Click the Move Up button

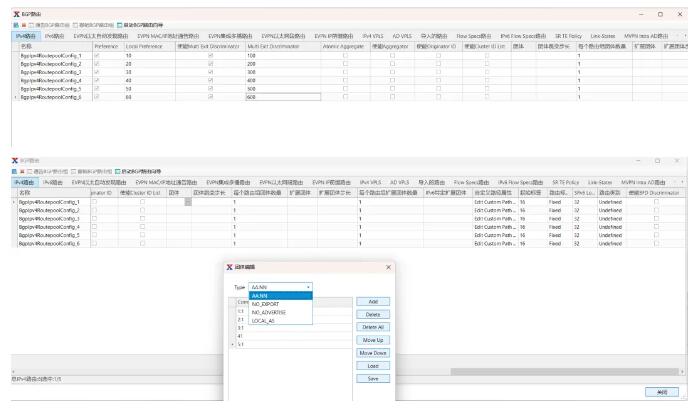click(x=372, y=340)
